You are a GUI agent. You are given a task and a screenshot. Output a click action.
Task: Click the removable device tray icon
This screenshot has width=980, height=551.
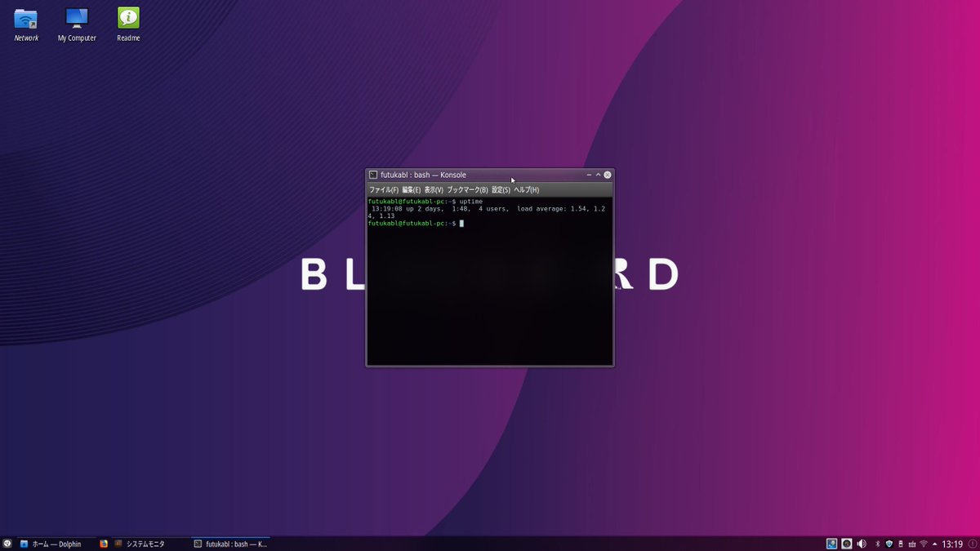click(x=901, y=544)
